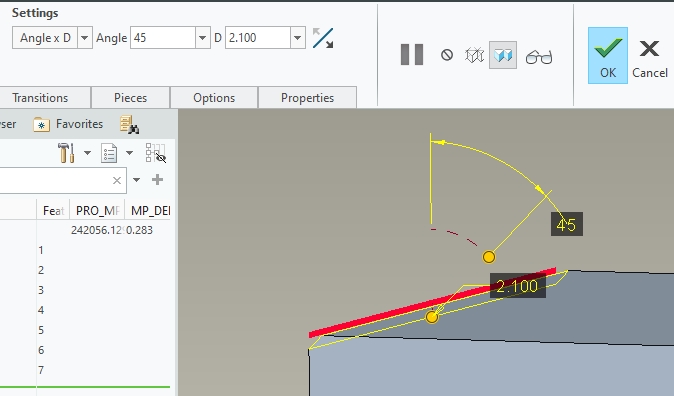The image size is (674, 396).
Task: Clear the search field with X
Action: [x=116, y=180]
